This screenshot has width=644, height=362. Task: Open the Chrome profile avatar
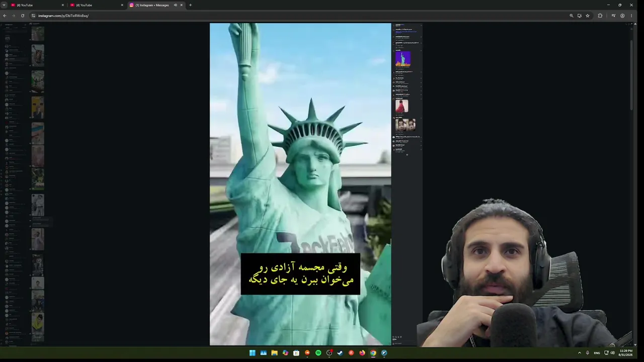[622, 16]
